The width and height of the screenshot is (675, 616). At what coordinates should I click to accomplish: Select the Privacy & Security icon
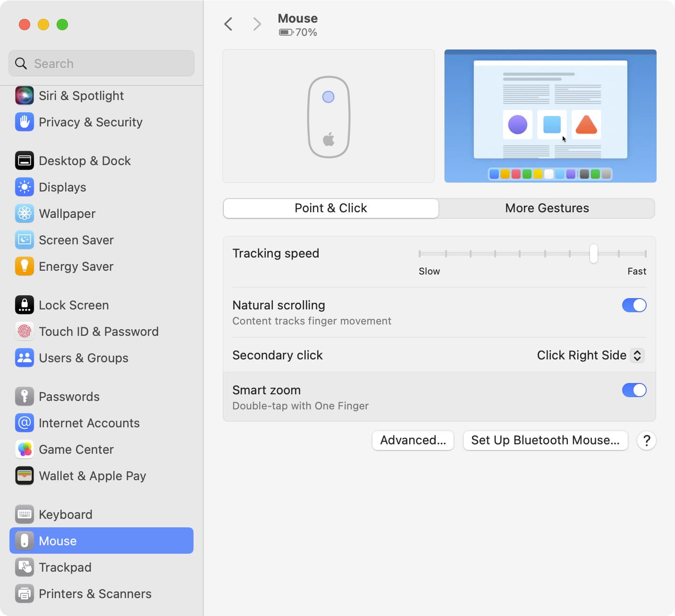coord(24,122)
